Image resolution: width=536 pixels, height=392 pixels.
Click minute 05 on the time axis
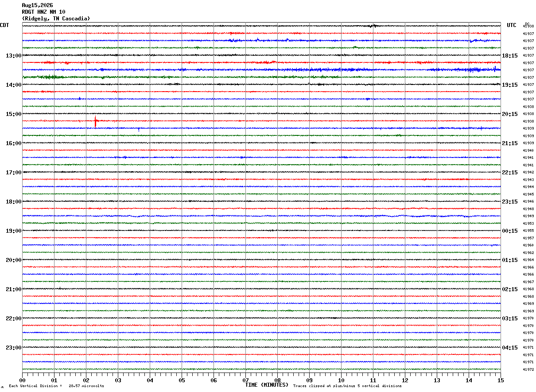(x=182, y=380)
